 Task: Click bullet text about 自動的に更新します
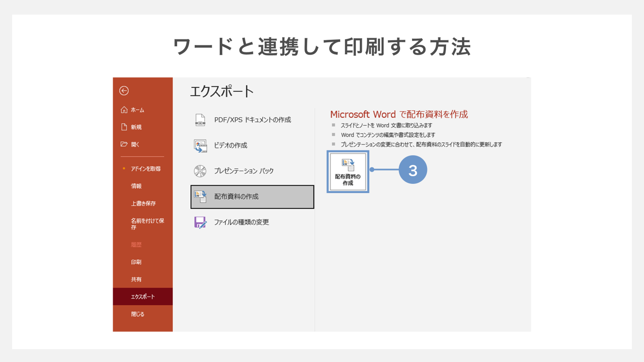421,145
